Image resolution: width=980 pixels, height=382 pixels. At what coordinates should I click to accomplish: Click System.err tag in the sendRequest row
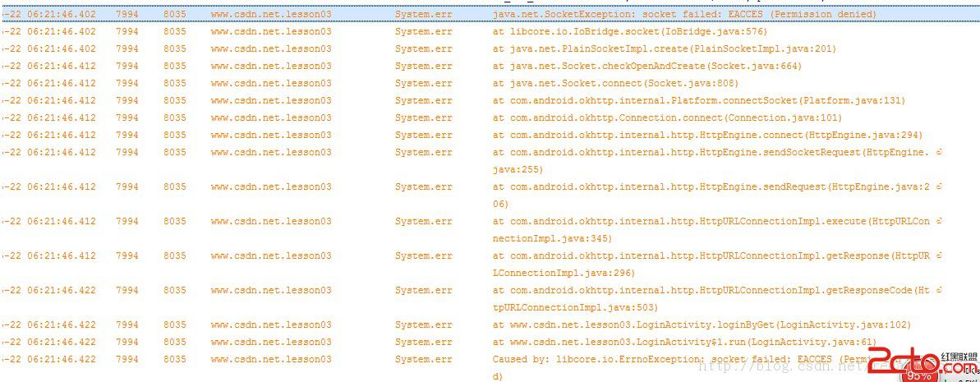(423, 186)
